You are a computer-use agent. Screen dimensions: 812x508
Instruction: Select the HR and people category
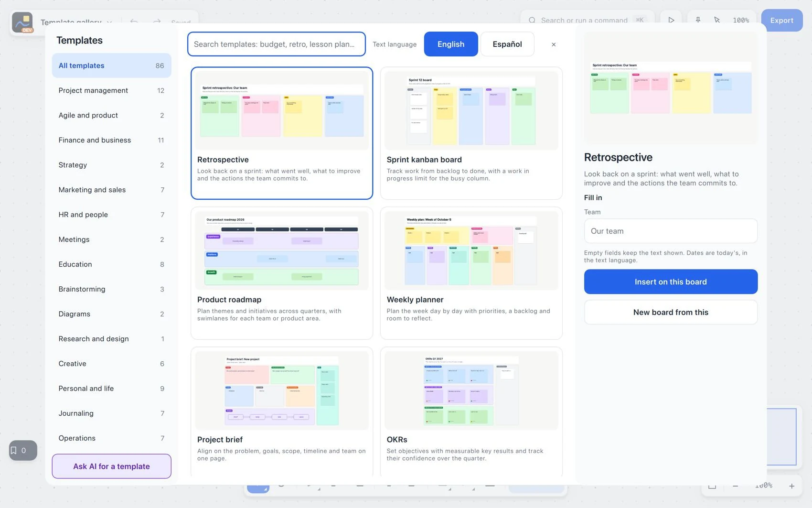pyautogui.click(x=111, y=215)
